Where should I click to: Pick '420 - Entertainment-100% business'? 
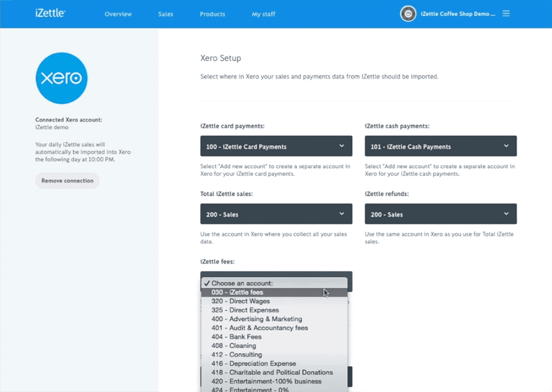click(274, 382)
